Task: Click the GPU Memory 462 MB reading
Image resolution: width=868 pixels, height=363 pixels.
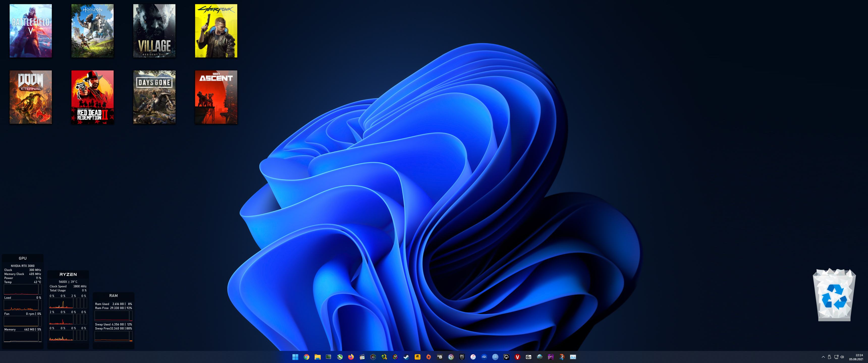Action: click(x=33, y=329)
